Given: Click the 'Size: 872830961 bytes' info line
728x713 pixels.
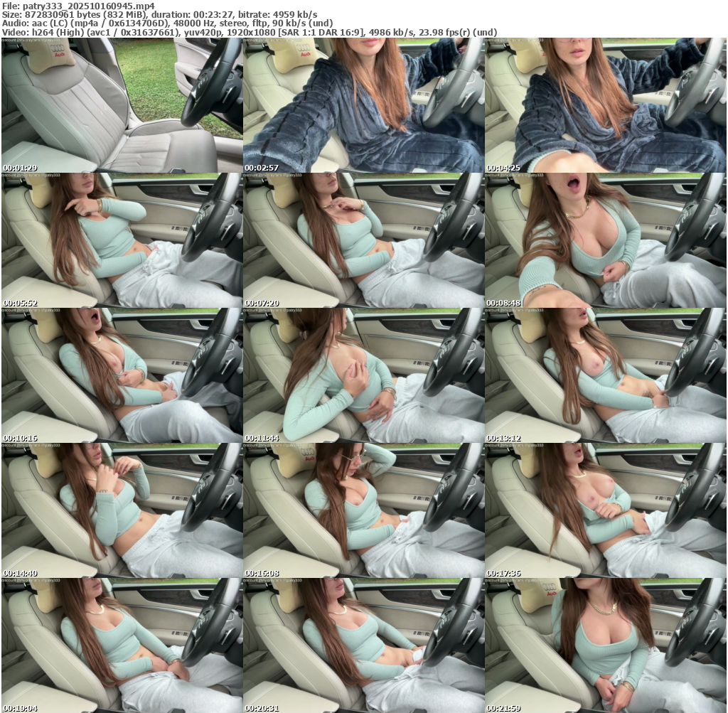Looking at the screenshot, I should (x=160, y=14).
